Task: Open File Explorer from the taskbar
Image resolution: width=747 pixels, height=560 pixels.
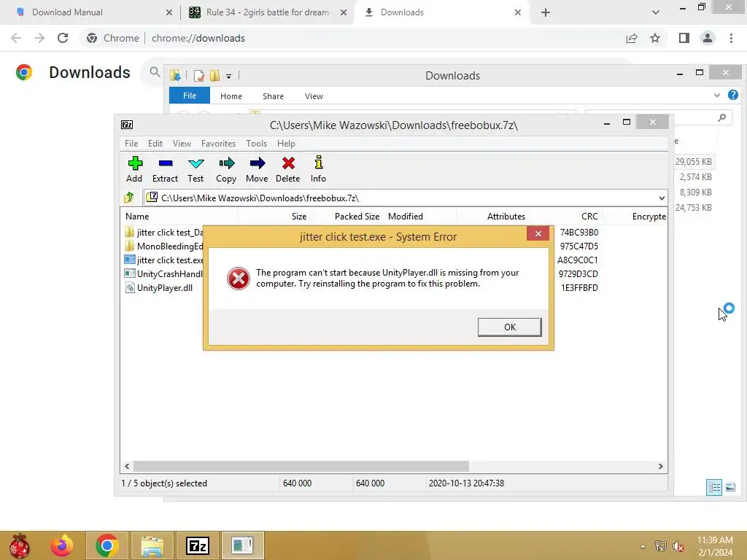Action: (152, 545)
